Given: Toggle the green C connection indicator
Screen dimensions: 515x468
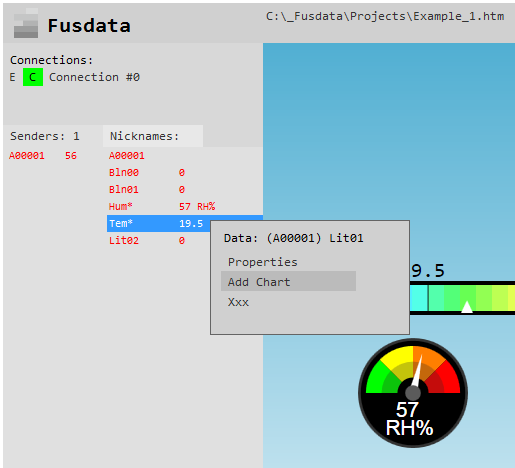Looking at the screenshot, I should tap(33, 77).
